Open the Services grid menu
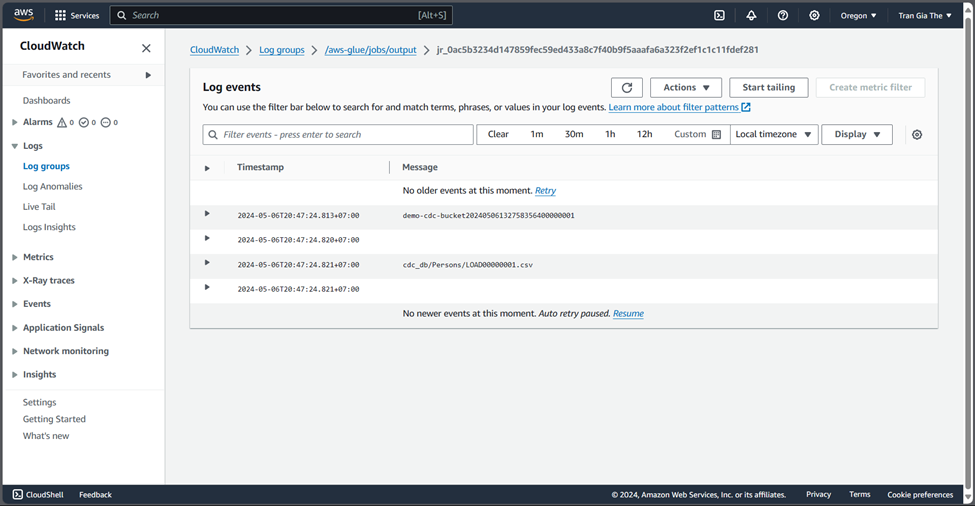This screenshot has width=975, height=506. 76,16
